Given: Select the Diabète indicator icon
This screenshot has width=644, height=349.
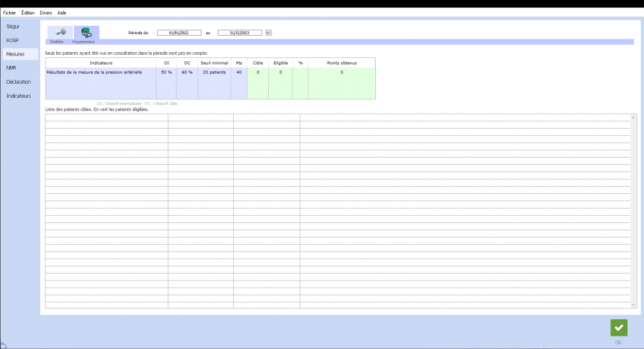Looking at the screenshot, I should pyautogui.click(x=60, y=32).
